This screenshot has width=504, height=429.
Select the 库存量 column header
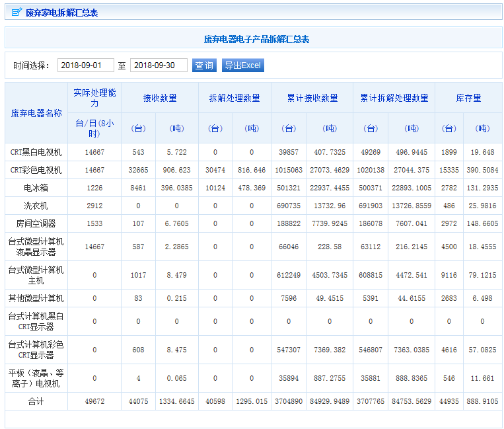pyautogui.click(x=468, y=98)
